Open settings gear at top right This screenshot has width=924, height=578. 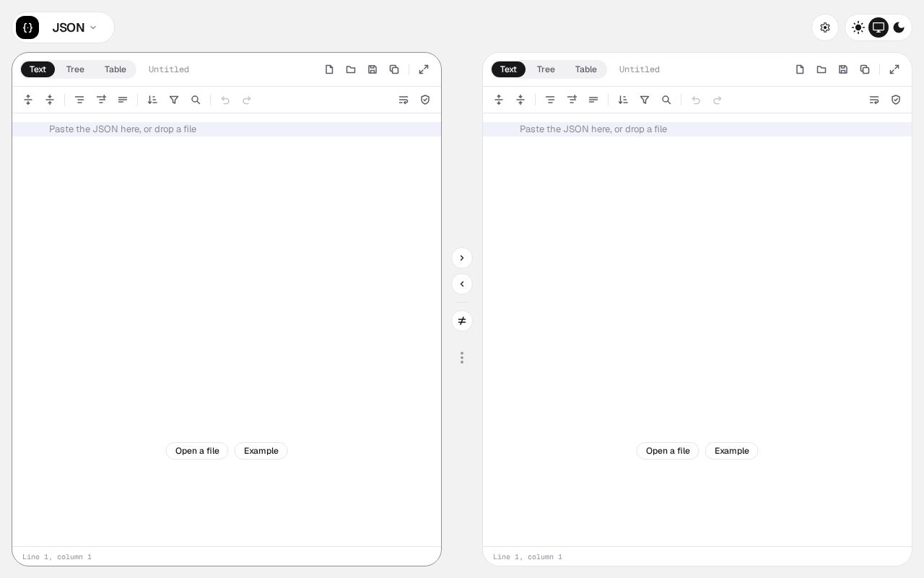click(825, 27)
